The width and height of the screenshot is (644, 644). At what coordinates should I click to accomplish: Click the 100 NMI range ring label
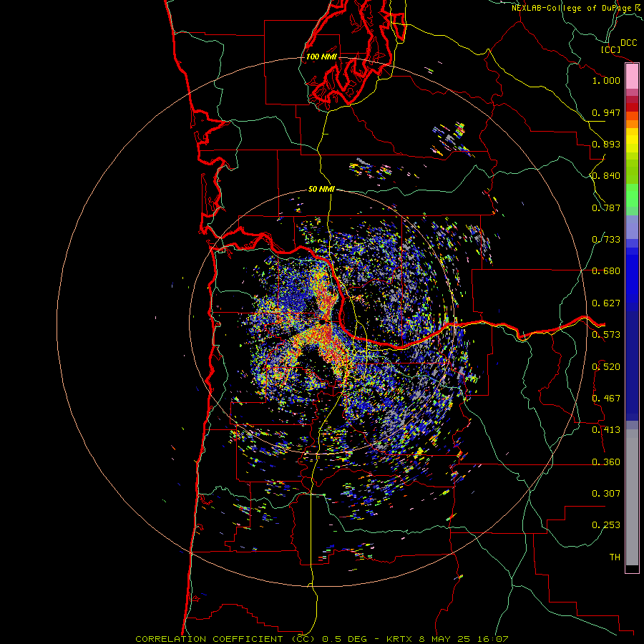[321, 57]
